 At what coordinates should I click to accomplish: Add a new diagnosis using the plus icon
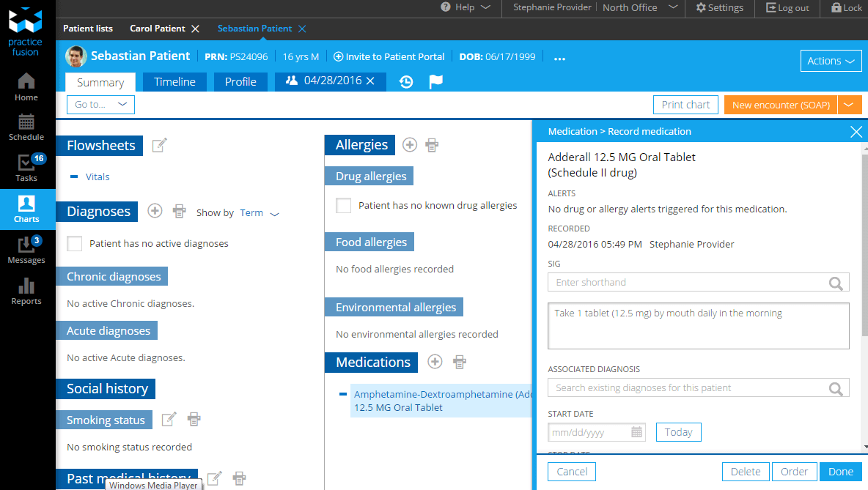(155, 210)
